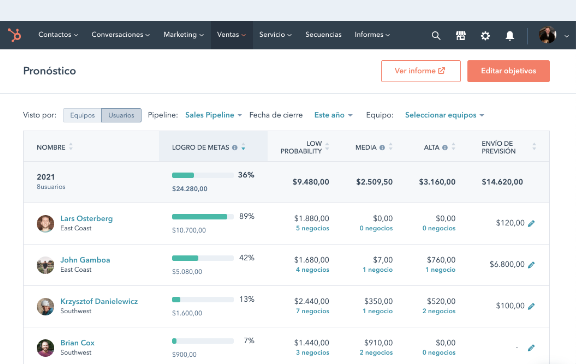Open the Este año date dropdown
This screenshot has height=364, width=576.
tap(333, 115)
